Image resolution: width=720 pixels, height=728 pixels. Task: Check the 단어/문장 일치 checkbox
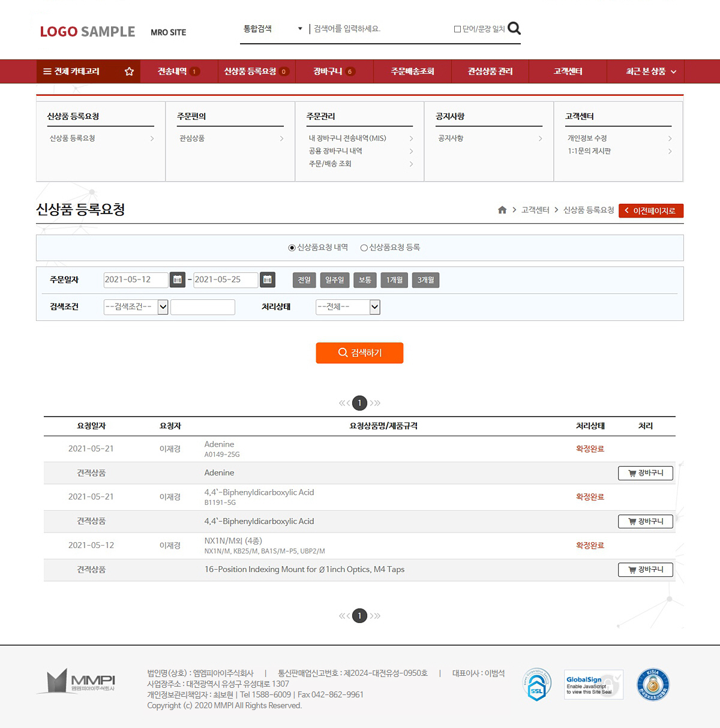[x=457, y=29]
